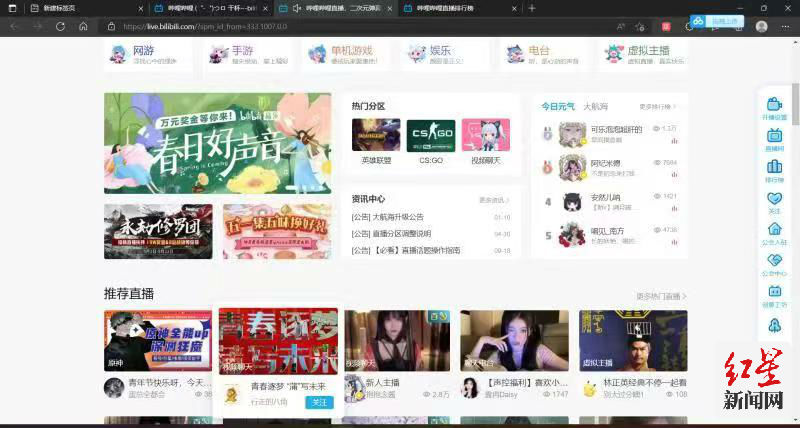Open the 关注 heart icon in sidebar
The height and width of the screenshot is (428, 800).
(x=774, y=198)
